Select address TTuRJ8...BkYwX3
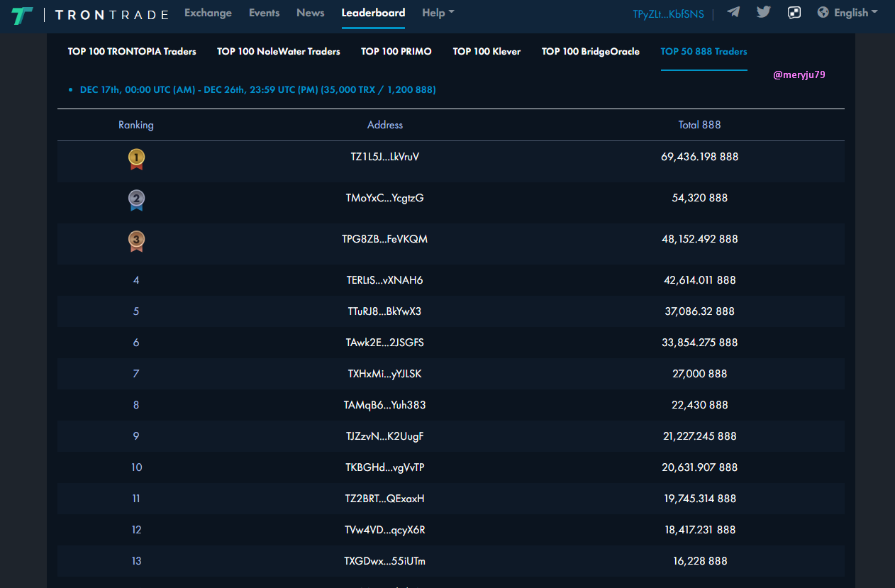Viewport: 895px width, 588px height. pos(385,311)
